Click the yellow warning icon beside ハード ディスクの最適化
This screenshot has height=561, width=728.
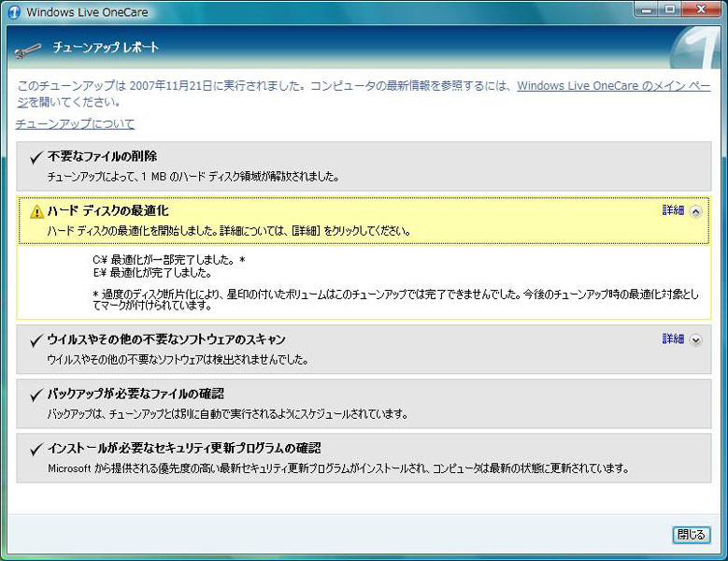tap(36, 211)
